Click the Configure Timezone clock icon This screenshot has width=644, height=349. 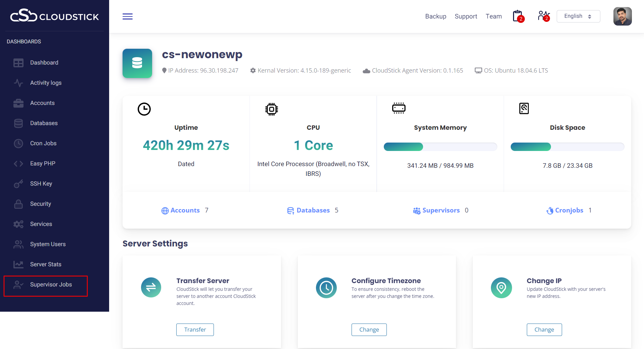pyautogui.click(x=326, y=287)
